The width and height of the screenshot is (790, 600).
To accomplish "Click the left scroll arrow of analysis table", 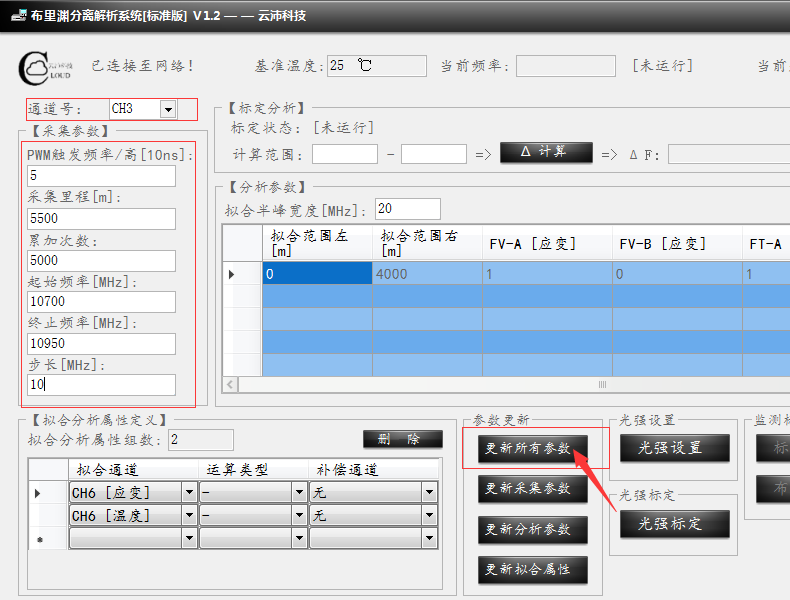I will pos(231,385).
